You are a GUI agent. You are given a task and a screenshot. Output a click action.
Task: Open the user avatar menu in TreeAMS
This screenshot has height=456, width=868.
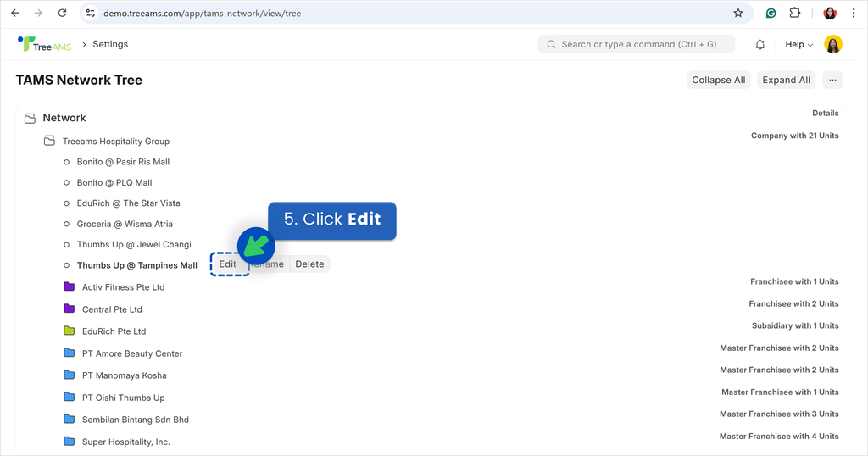(833, 44)
